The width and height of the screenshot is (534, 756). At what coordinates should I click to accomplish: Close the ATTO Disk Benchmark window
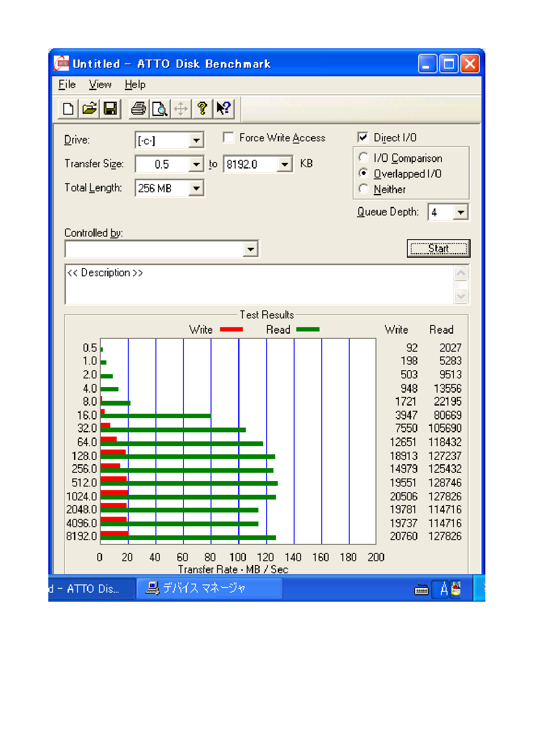[x=470, y=64]
